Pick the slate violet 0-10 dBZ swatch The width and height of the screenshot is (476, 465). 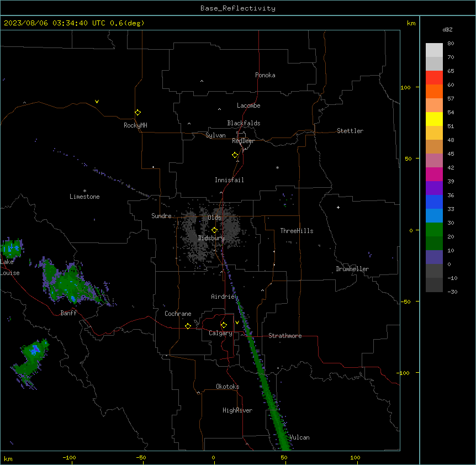pos(434,257)
